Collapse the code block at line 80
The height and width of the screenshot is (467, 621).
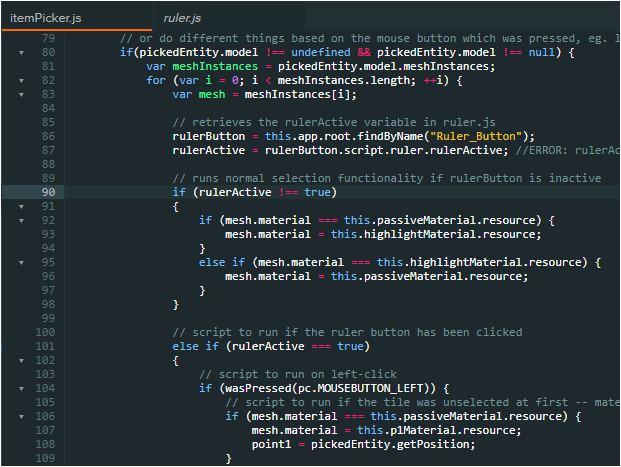point(21,52)
